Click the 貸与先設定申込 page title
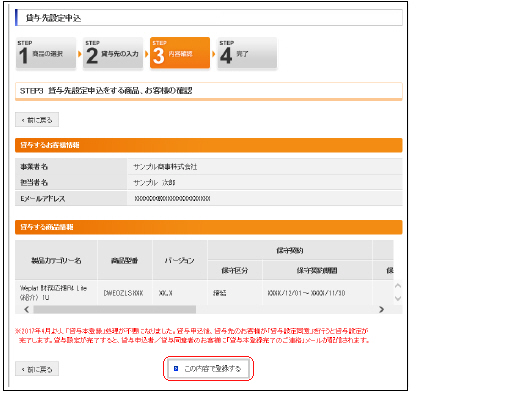The width and height of the screenshot is (521, 397). pos(53,18)
